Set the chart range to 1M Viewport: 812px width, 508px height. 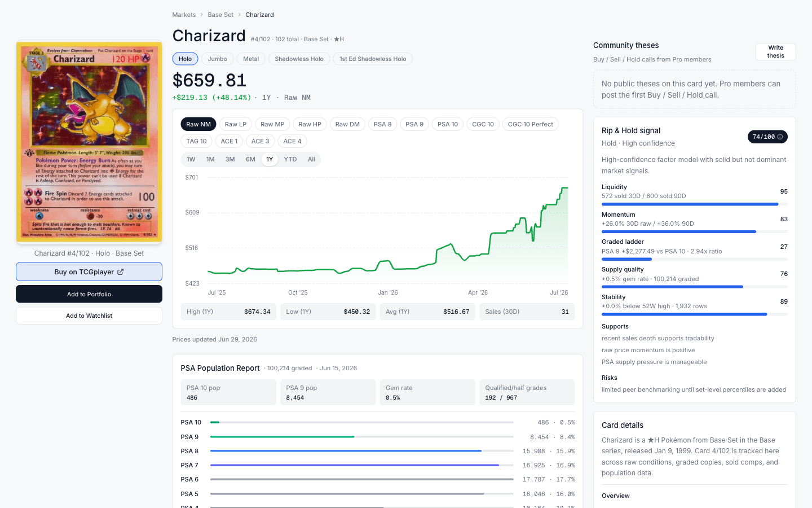[x=210, y=159]
